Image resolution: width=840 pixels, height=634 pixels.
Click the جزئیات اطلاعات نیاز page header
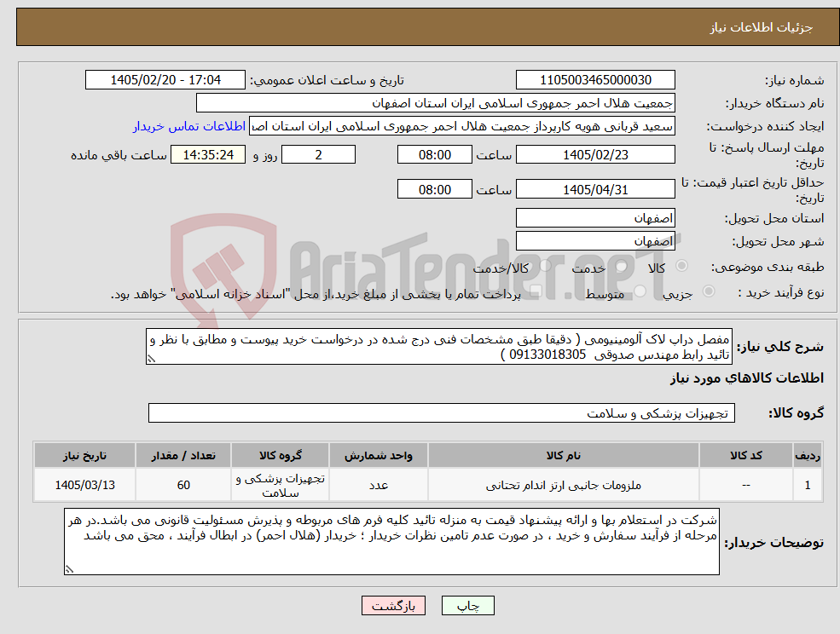click(762, 27)
